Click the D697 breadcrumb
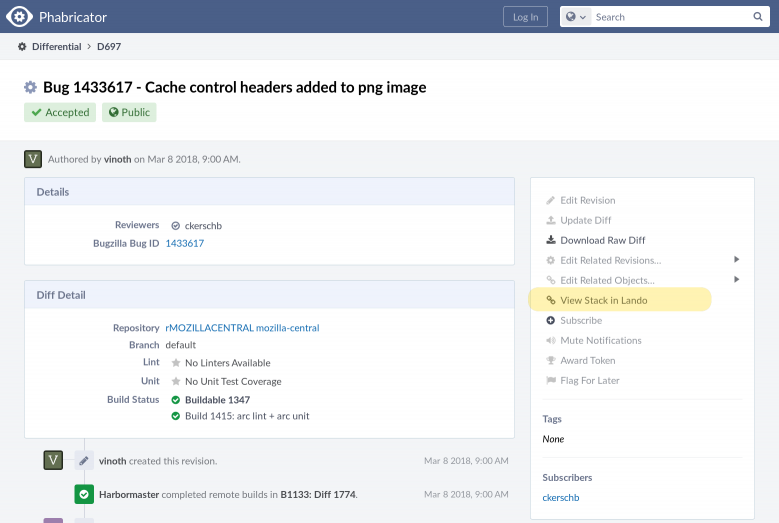Screen dimensions: 779x523 [x=109, y=47]
